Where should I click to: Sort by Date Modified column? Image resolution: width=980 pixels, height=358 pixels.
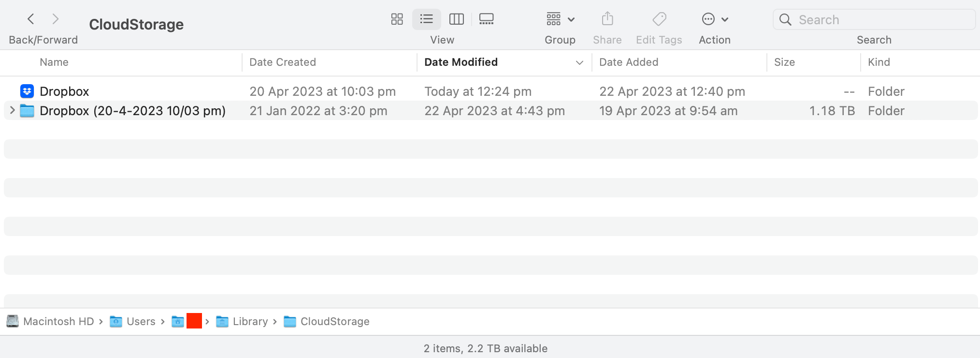coord(461,62)
